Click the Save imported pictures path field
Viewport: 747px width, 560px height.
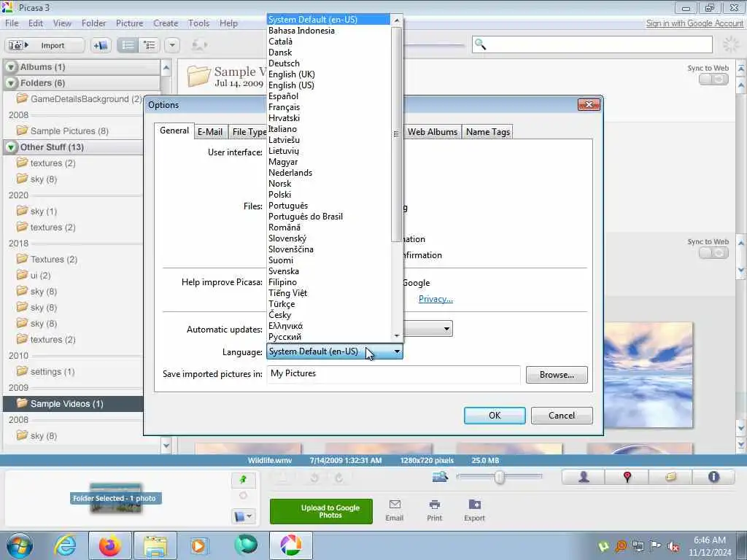tap(393, 374)
